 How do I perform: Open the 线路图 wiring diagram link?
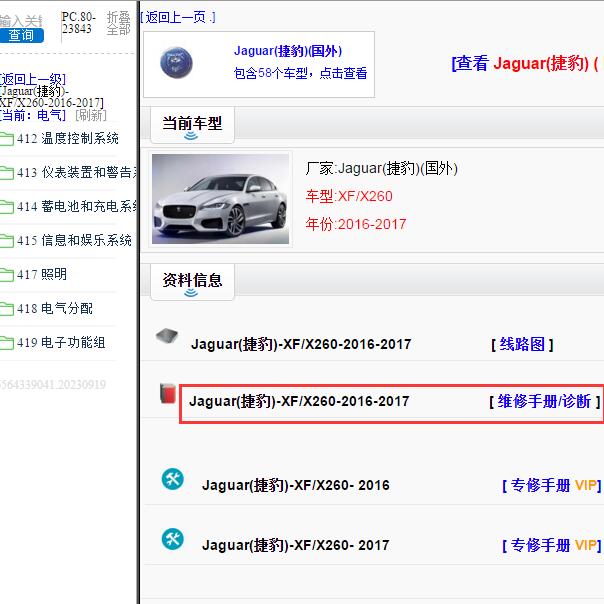point(522,344)
